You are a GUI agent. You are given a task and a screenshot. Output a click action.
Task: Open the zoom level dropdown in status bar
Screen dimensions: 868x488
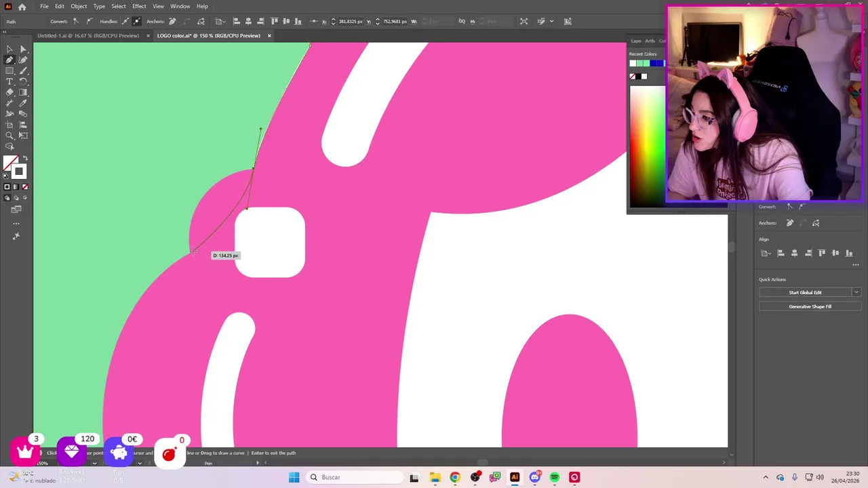tap(94, 463)
